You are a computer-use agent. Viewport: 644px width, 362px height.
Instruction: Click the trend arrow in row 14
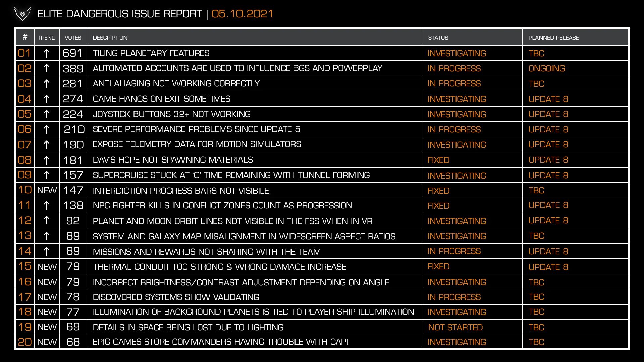(47, 251)
